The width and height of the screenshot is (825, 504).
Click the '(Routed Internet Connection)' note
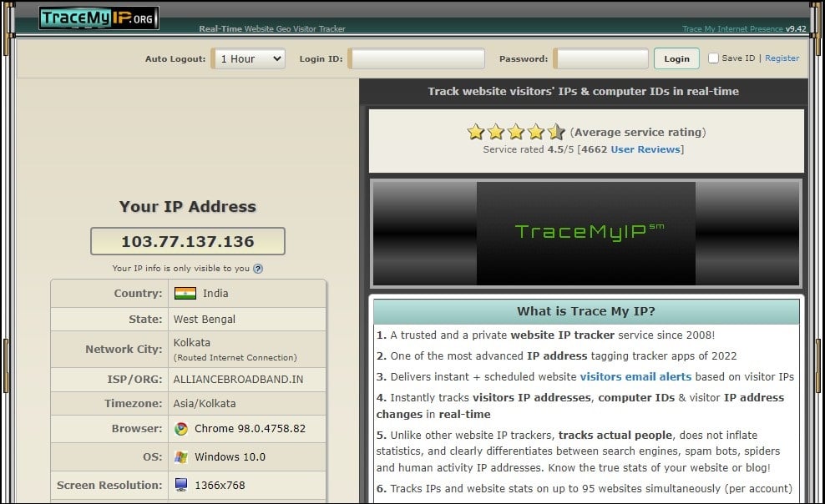[x=235, y=358]
